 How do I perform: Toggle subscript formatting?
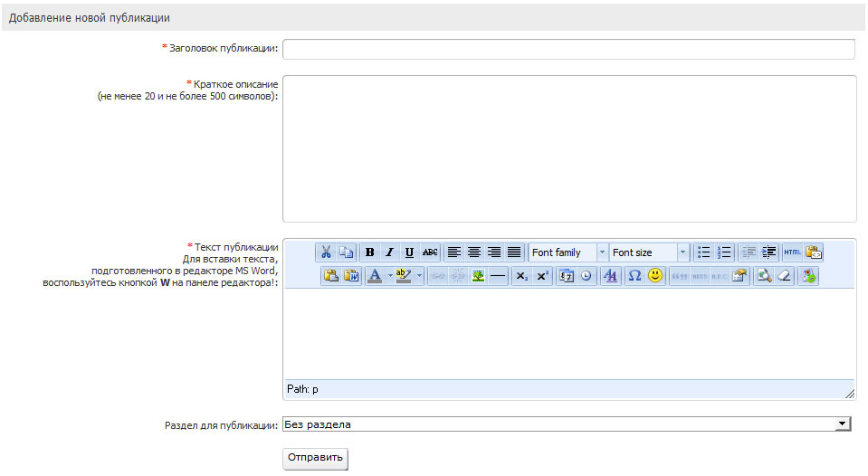click(x=522, y=276)
